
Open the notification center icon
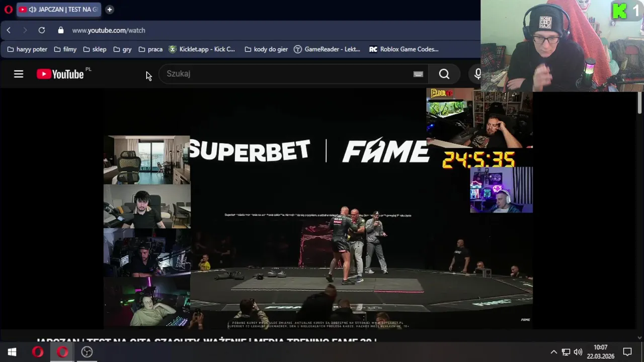point(627,352)
